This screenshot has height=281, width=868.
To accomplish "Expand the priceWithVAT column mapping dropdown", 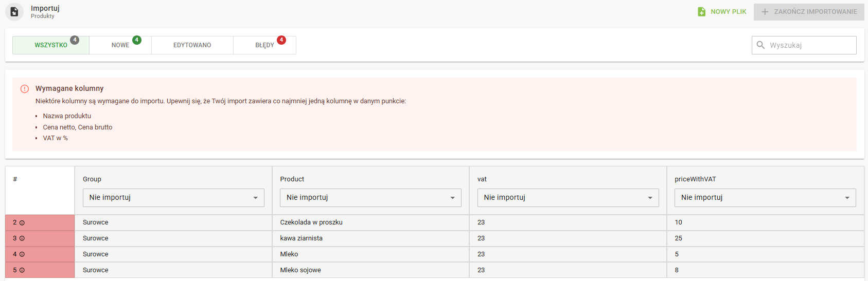I will 765,198.
